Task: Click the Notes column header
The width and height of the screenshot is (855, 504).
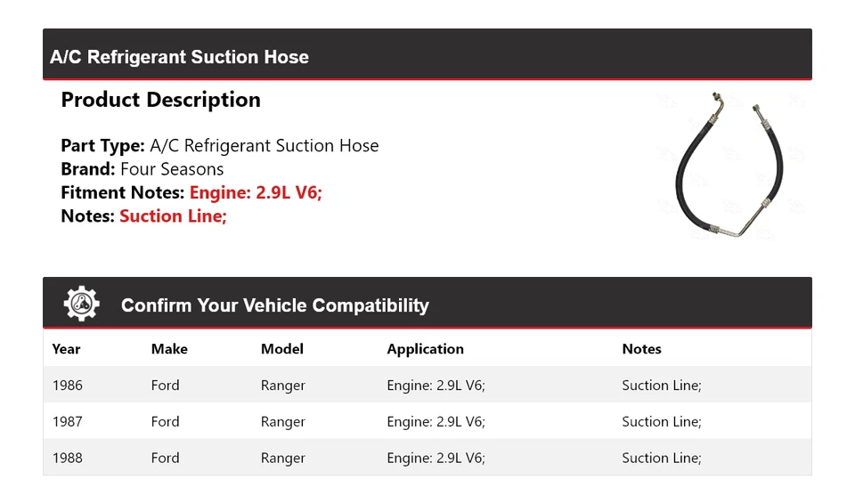Action: (641, 349)
